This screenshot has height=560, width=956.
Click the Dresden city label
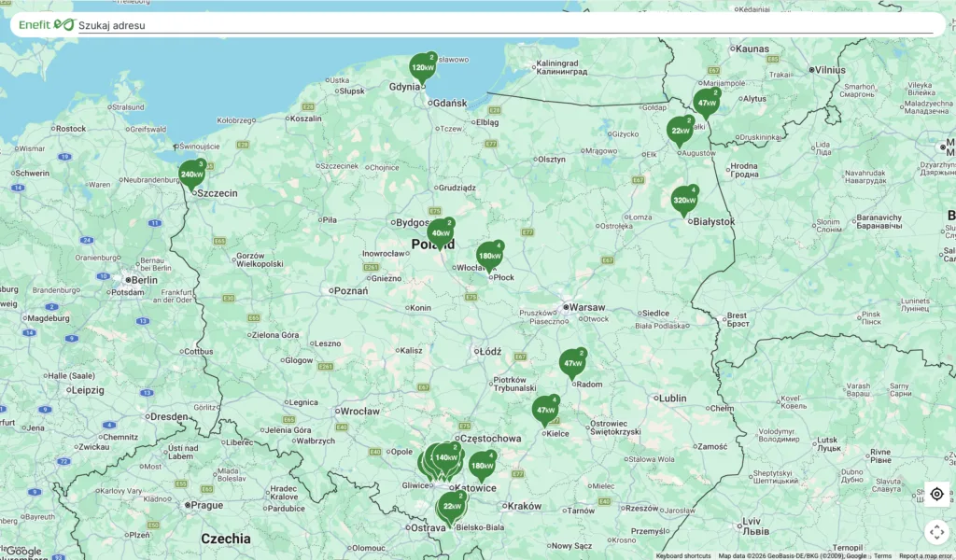(169, 417)
